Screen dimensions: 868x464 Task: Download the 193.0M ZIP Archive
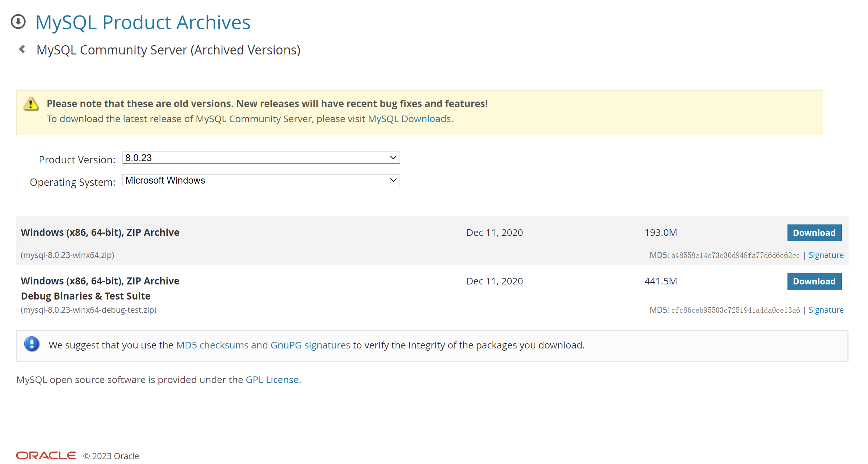pos(814,233)
